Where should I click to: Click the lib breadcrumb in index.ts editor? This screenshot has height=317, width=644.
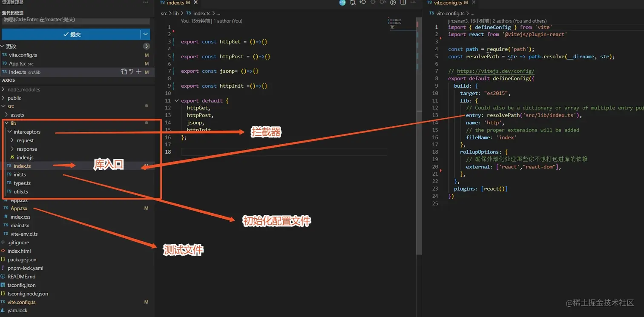(176, 14)
